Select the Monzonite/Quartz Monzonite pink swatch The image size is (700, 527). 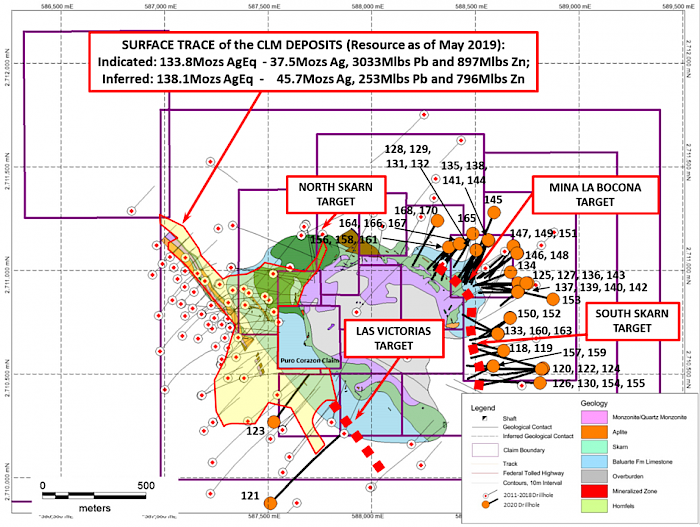(x=594, y=417)
